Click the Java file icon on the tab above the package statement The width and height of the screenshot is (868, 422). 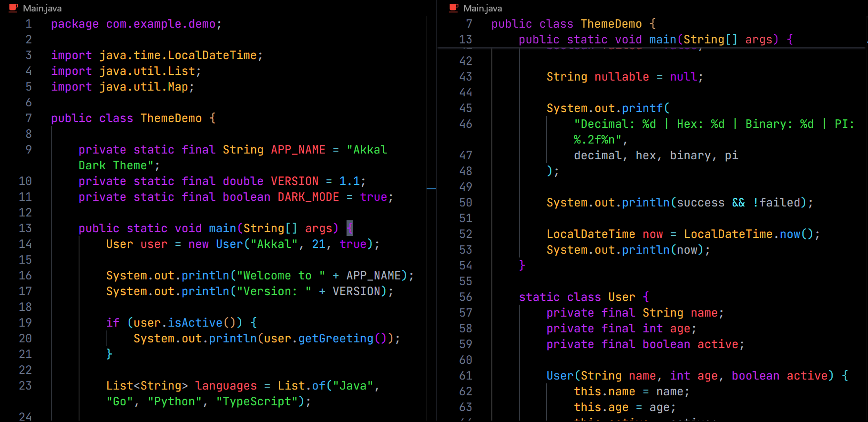tap(13, 8)
